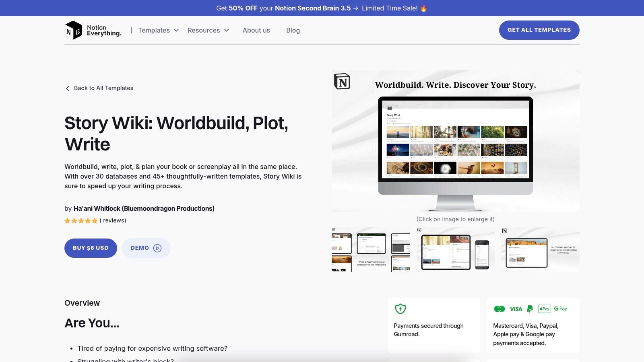Click author Ha'ani Whitlock link
This screenshot has height=362, width=644.
[x=144, y=208]
